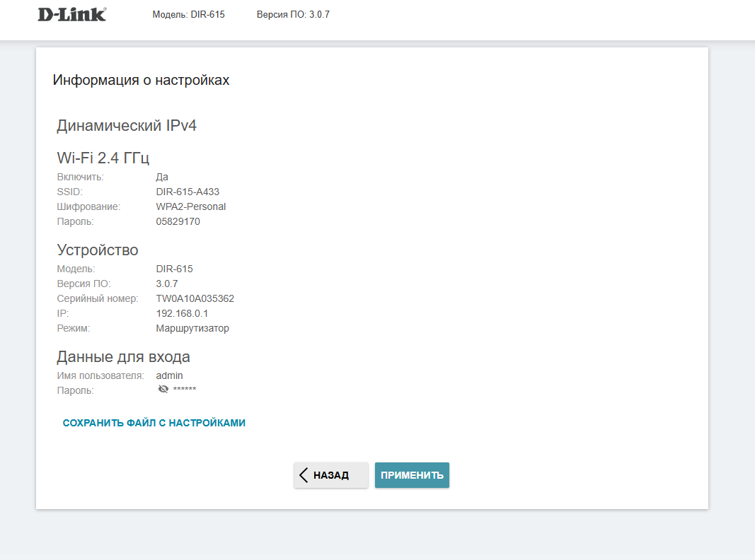Click the masked password asterisks
The height and width of the screenshot is (560, 755).
(x=185, y=389)
